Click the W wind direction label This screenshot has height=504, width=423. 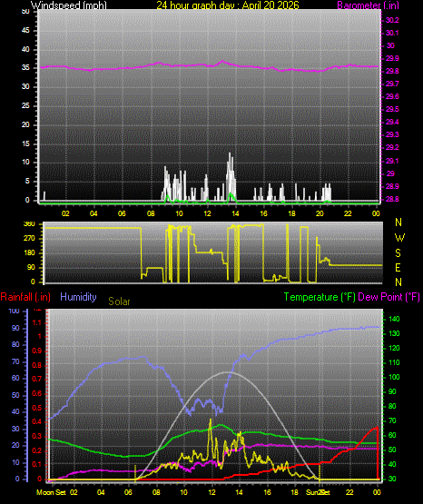pyautogui.click(x=399, y=238)
